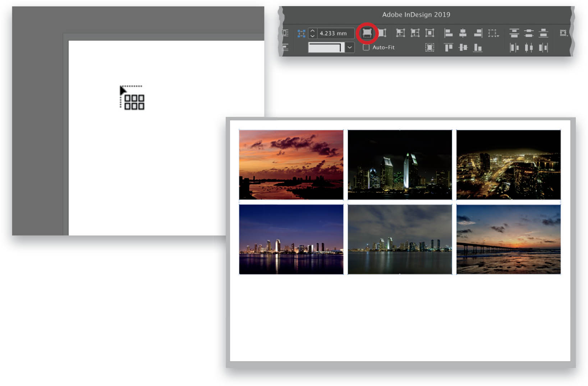The height and width of the screenshot is (386, 588).
Task: Click the Align Right Edges icon
Action: (478, 33)
